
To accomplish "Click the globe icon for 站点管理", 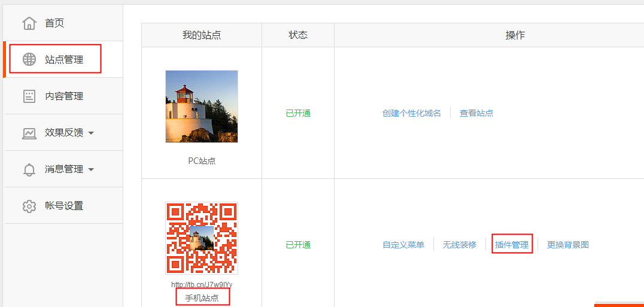I will tap(29, 60).
